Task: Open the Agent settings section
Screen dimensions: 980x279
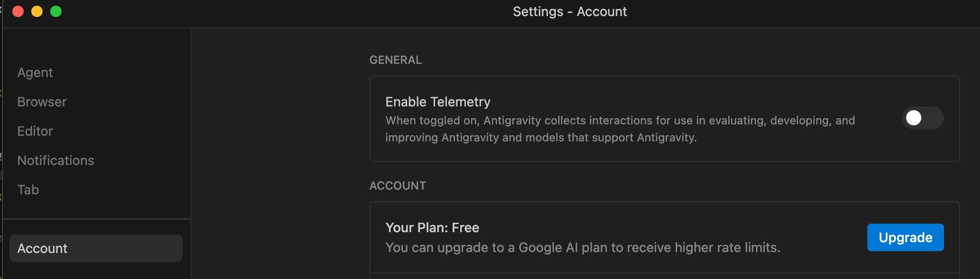Action: pos(35,72)
